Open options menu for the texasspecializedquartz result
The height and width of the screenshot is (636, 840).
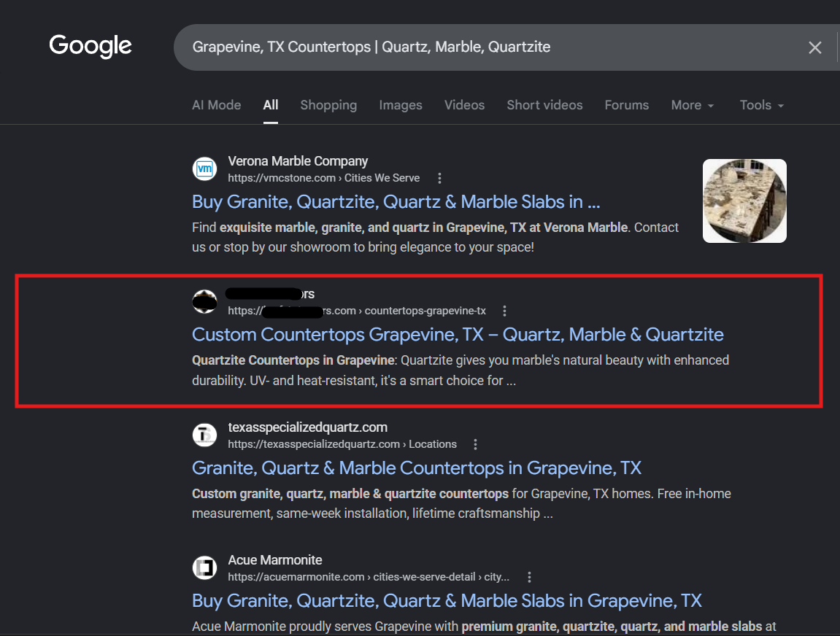(475, 443)
